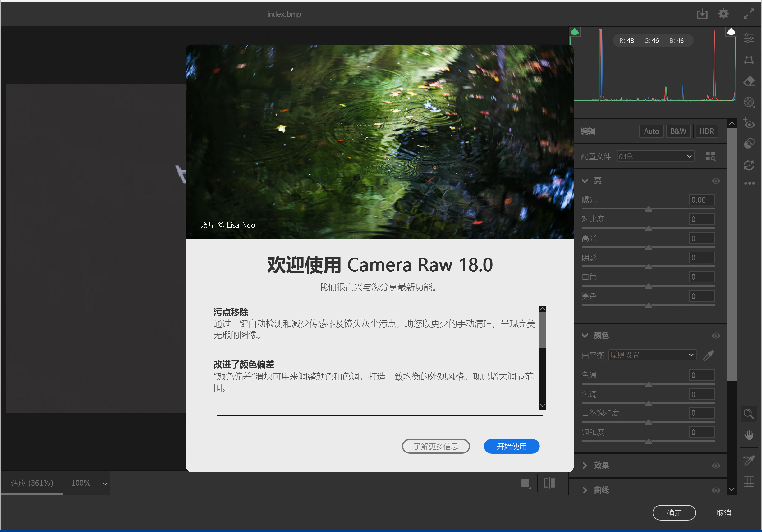This screenshot has height=532, width=762.
Task: Switch to the B&W edit mode
Action: point(678,131)
